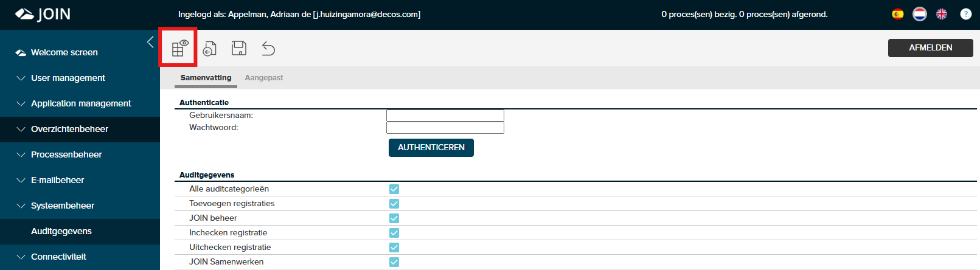Collapse the sidebar with the arrow
Image resolution: width=980 pixels, height=270 pixels.
click(x=150, y=42)
